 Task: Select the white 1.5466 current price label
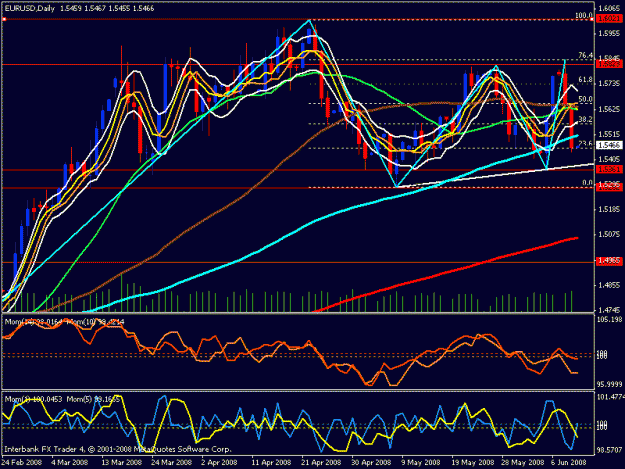coord(609,145)
